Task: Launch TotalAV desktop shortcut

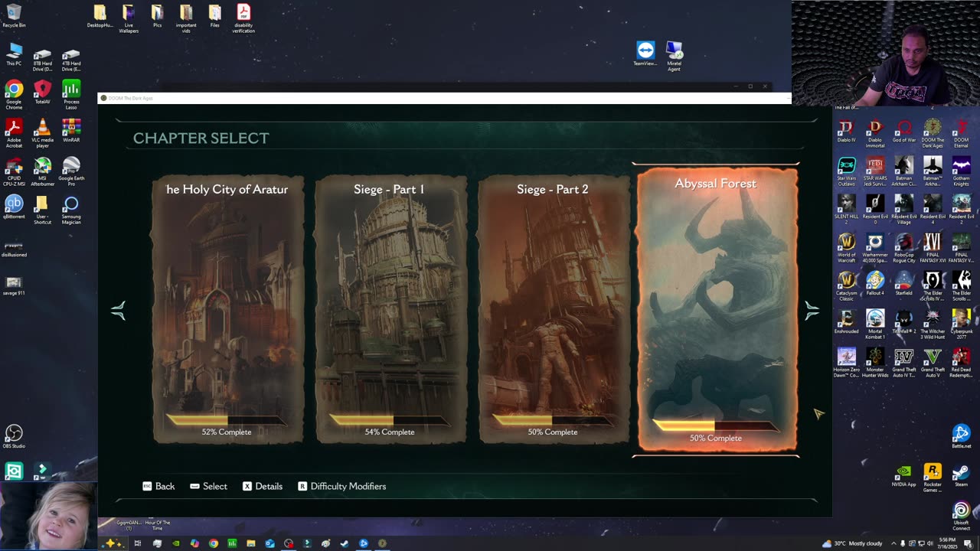Action: (x=42, y=93)
